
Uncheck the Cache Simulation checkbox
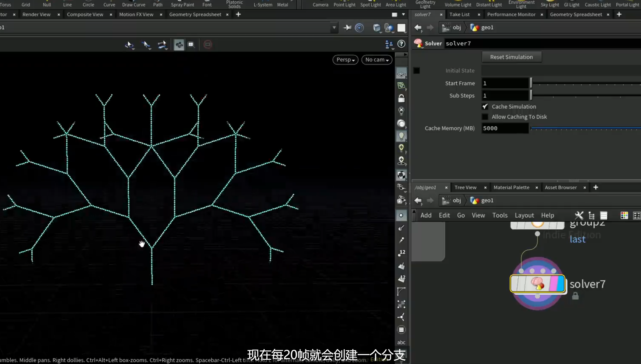[485, 106]
